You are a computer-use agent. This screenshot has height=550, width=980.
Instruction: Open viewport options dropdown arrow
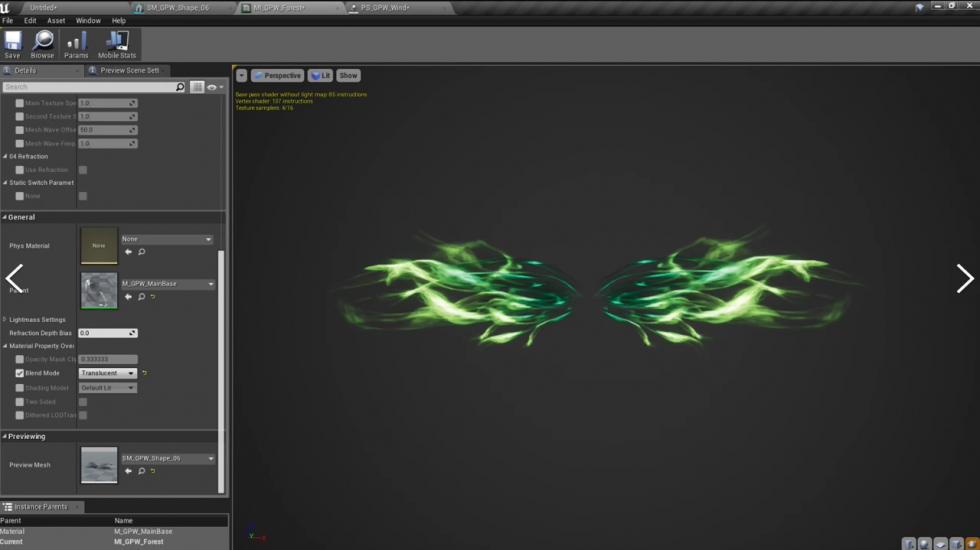(x=241, y=76)
